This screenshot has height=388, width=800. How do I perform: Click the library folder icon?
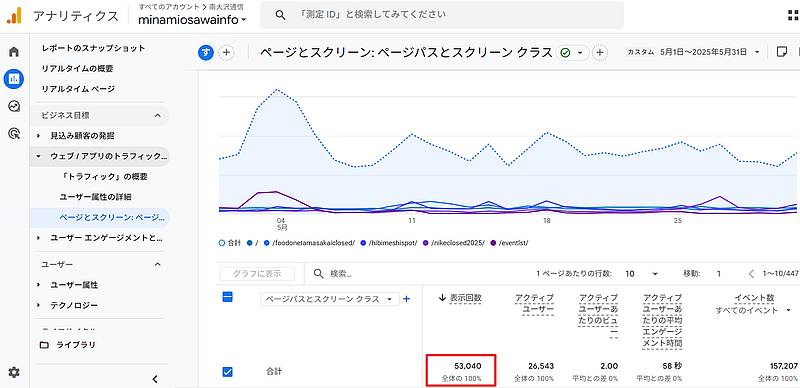coord(45,345)
